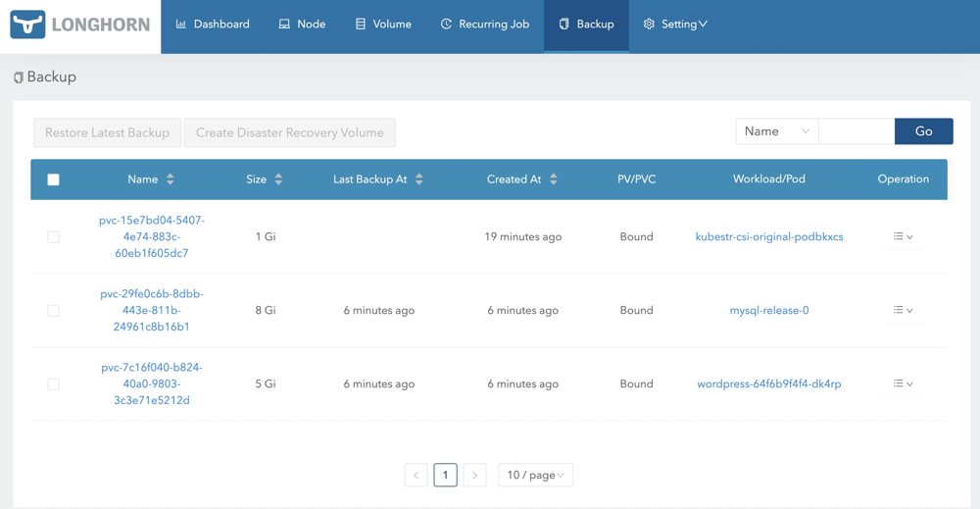This screenshot has width=980, height=509.
Task: Click the 5 Gi size cell
Action: click(x=266, y=383)
